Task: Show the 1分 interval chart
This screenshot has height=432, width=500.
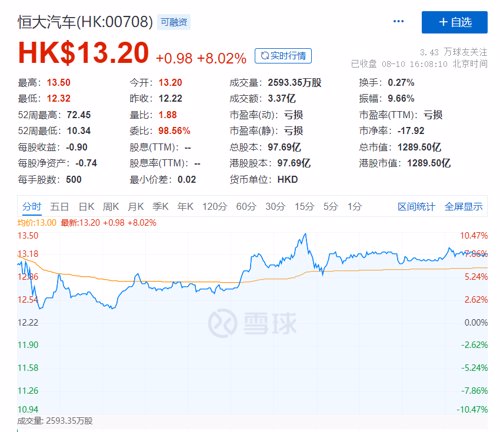Action: click(355, 207)
